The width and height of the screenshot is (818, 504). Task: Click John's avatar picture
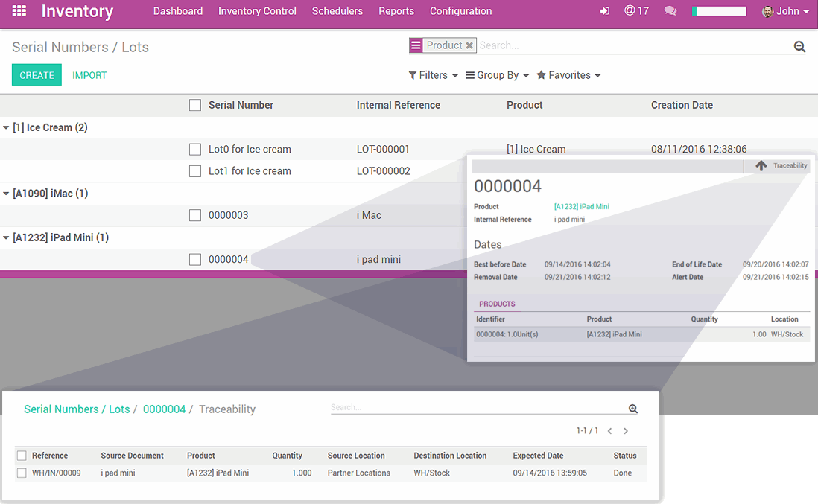[x=767, y=11]
